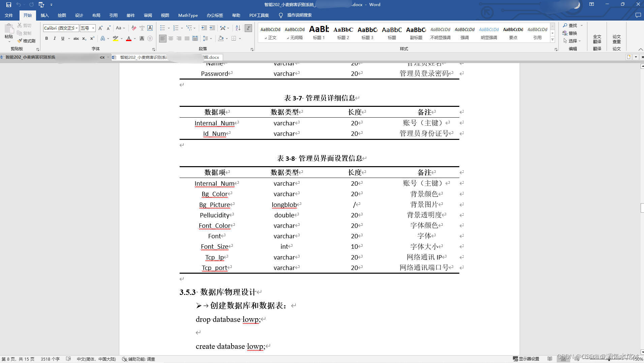644x363 pixels.
Task: Open the Select (选择) dropdown
Action: tap(572, 41)
